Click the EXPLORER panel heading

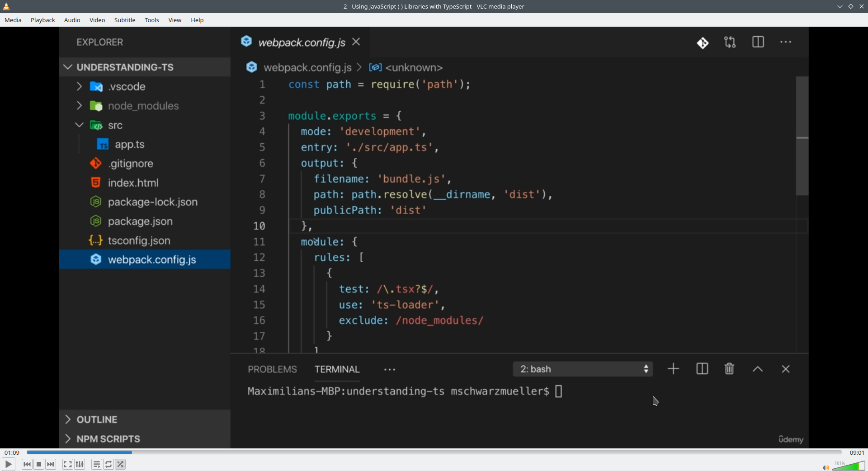(99, 42)
